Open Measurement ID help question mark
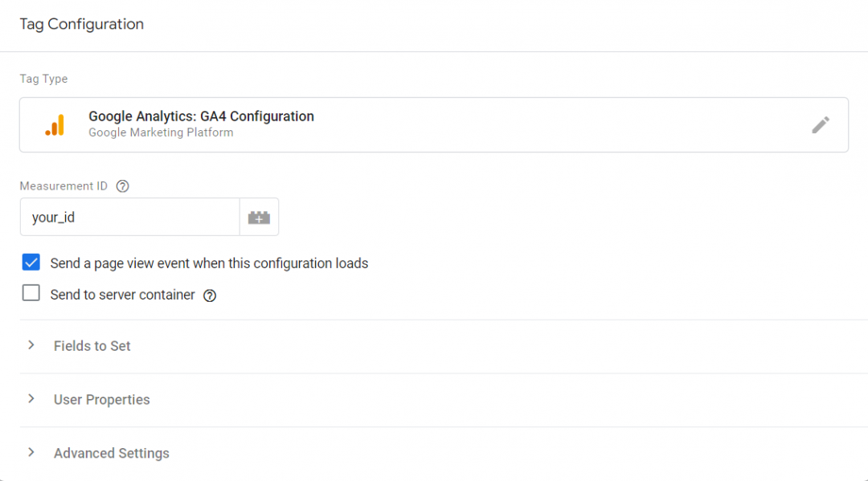Viewport: 868px width, 481px height. pos(122,186)
